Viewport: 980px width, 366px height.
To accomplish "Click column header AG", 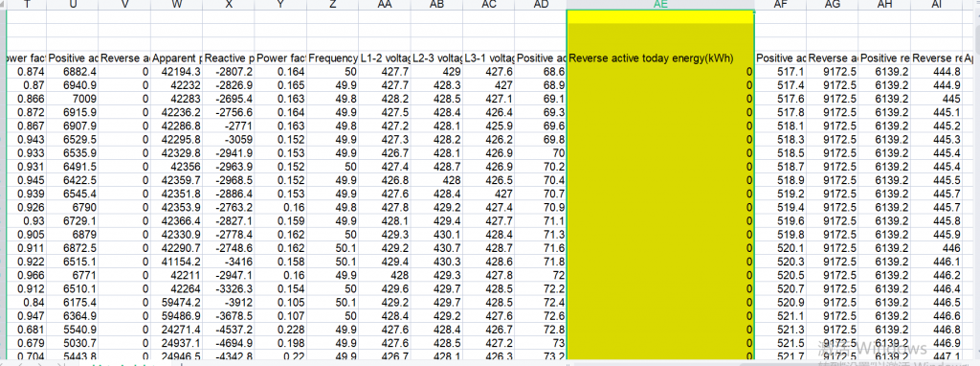I will click(x=832, y=5).
